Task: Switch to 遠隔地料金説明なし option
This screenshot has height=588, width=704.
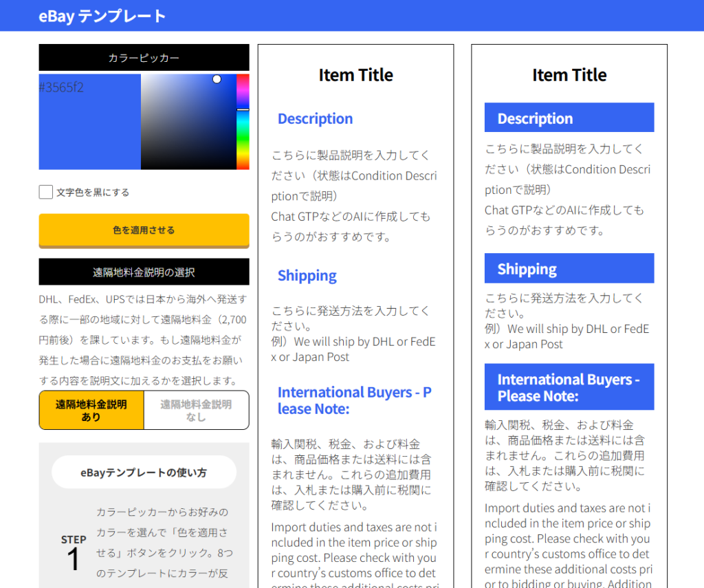Action: coord(196,411)
